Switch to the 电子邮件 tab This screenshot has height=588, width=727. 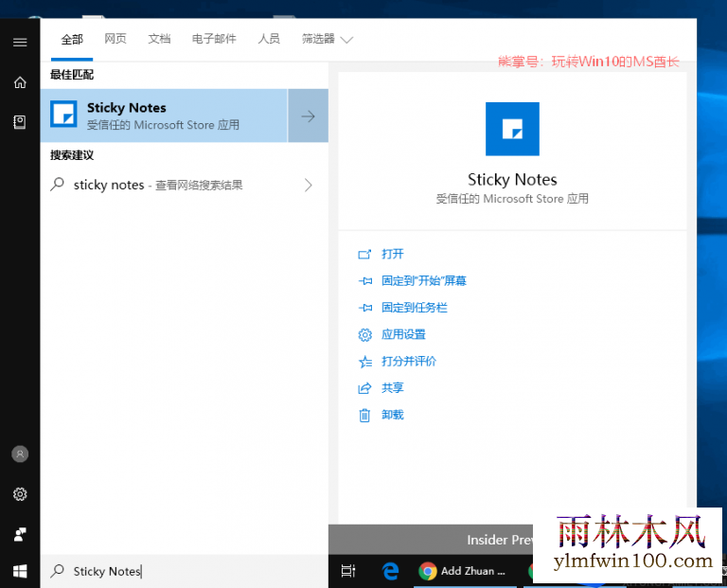tap(214, 39)
